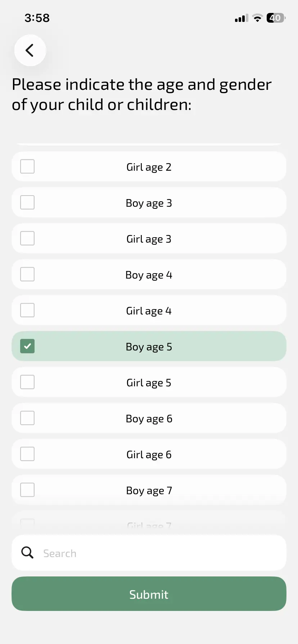The width and height of the screenshot is (298, 644).
Task: Tap the 3:58 clock in status bar
Action: pos(37,18)
